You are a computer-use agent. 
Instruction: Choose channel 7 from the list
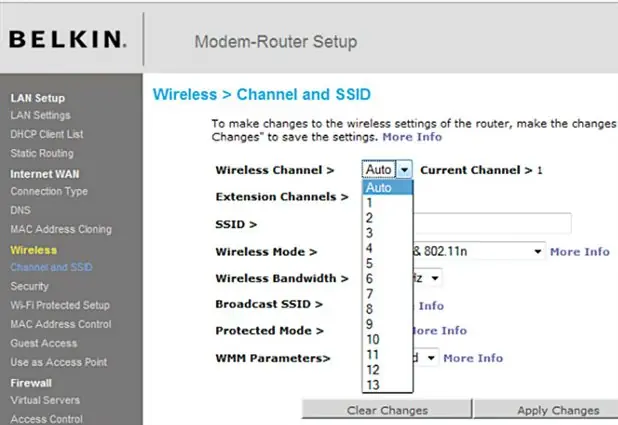387,294
